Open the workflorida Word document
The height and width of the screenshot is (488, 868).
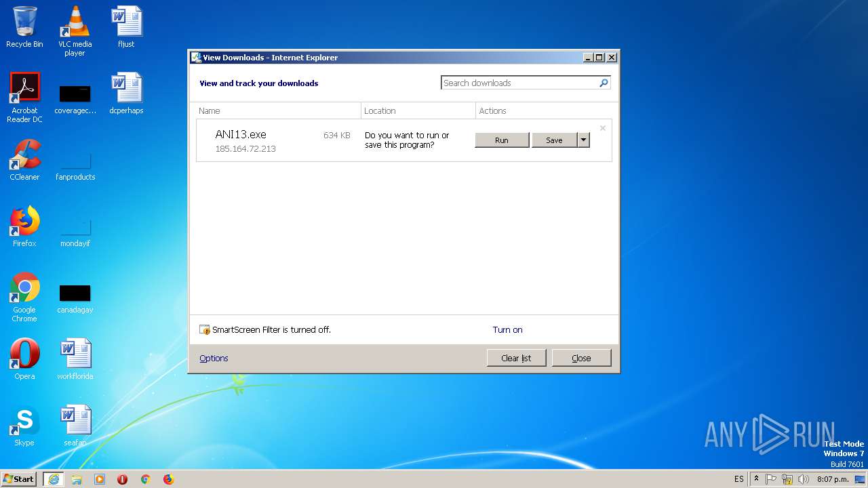[75, 359]
